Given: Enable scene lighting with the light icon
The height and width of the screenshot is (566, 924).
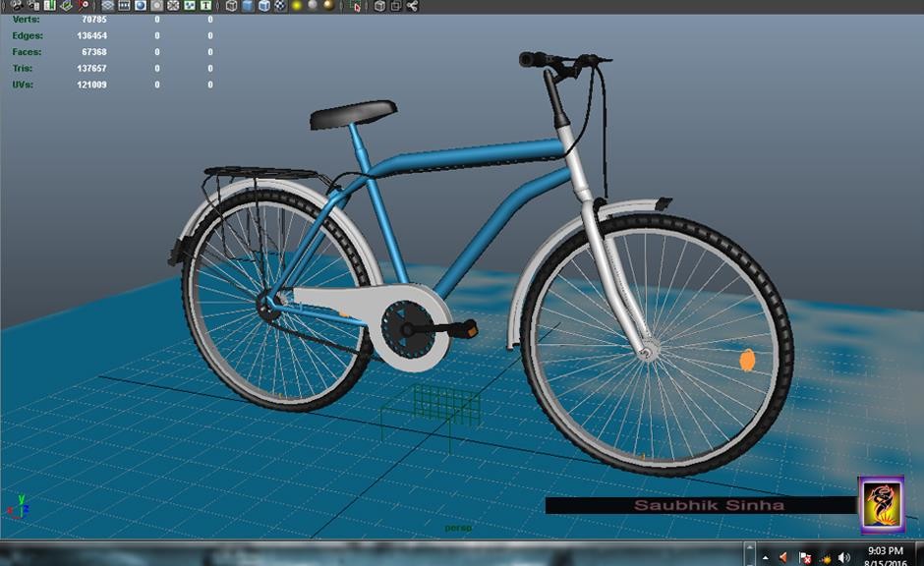Looking at the screenshot, I should point(297,6).
